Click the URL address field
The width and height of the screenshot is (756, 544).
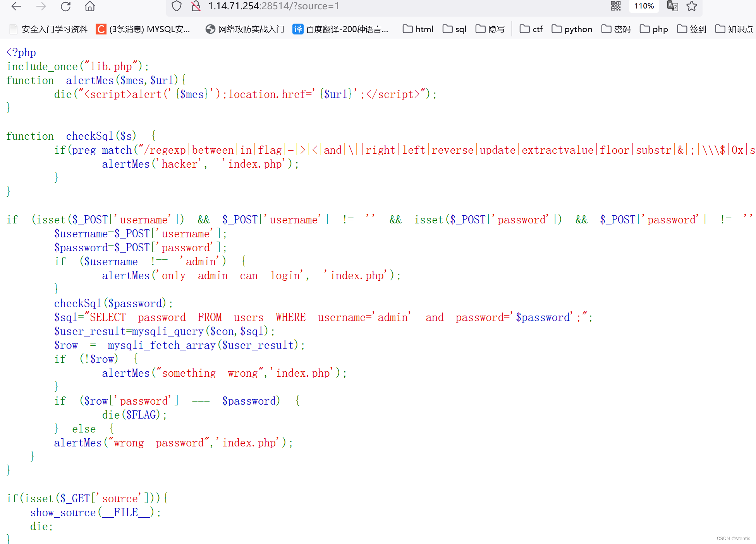(349, 6)
